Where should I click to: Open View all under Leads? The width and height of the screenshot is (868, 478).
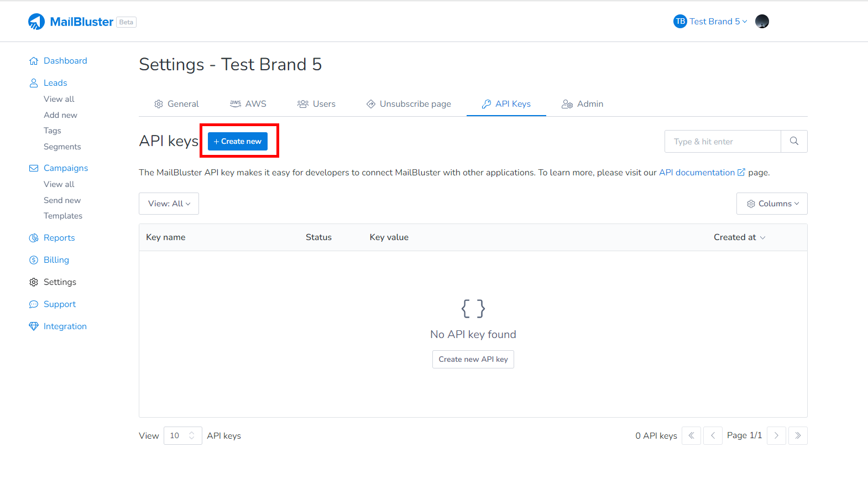tap(59, 99)
